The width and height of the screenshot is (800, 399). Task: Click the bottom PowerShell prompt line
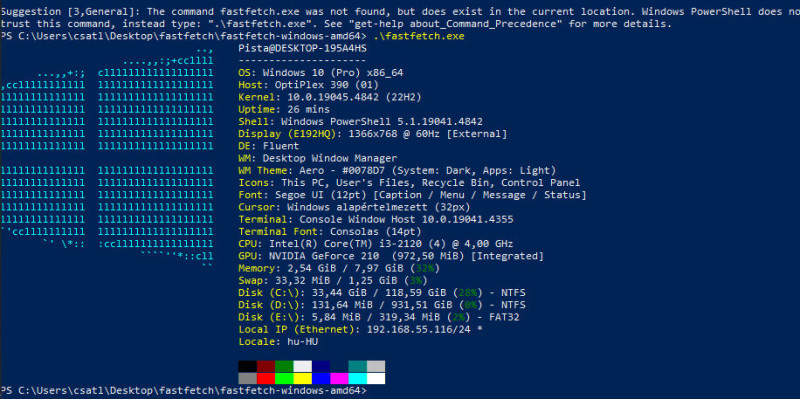[x=184, y=391]
